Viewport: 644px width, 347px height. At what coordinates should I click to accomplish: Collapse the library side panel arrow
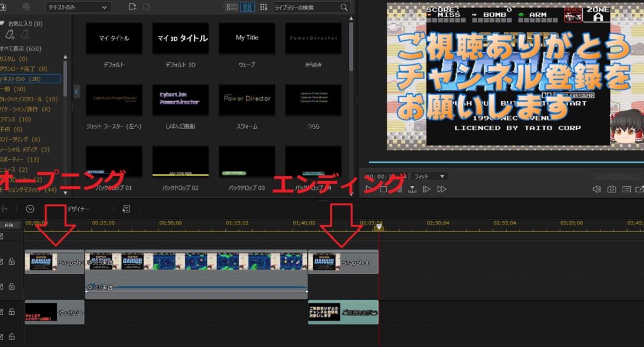click(77, 92)
